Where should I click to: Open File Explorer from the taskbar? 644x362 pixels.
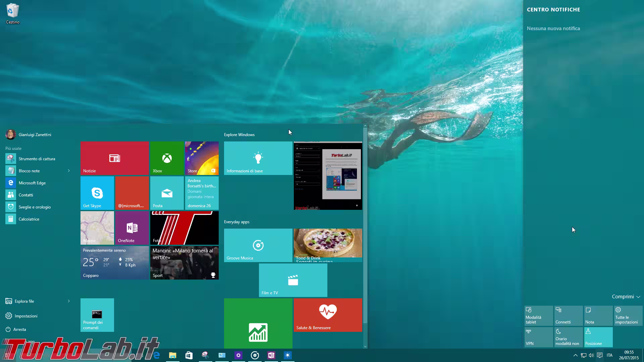click(172, 355)
